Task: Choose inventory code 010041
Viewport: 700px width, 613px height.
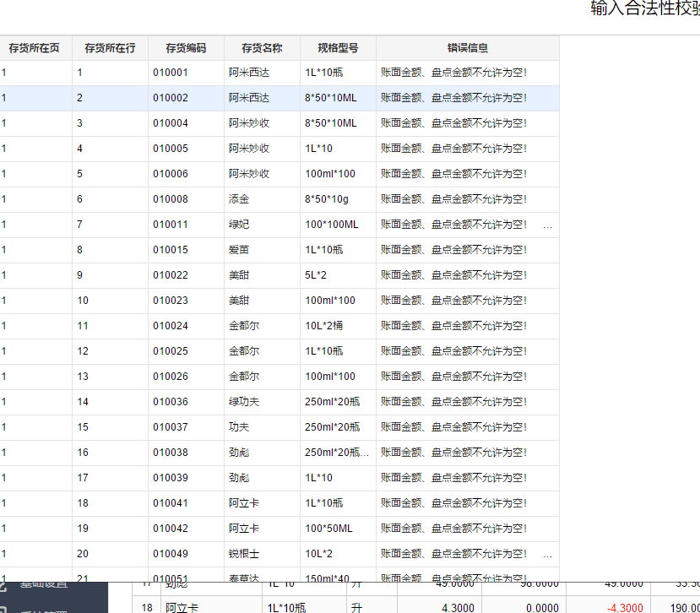Action: (x=171, y=503)
